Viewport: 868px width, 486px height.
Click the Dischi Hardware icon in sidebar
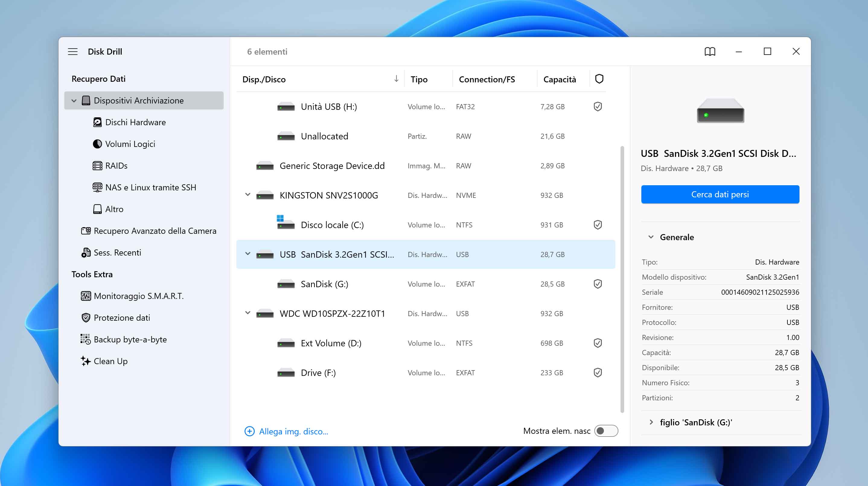(x=97, y=122)
